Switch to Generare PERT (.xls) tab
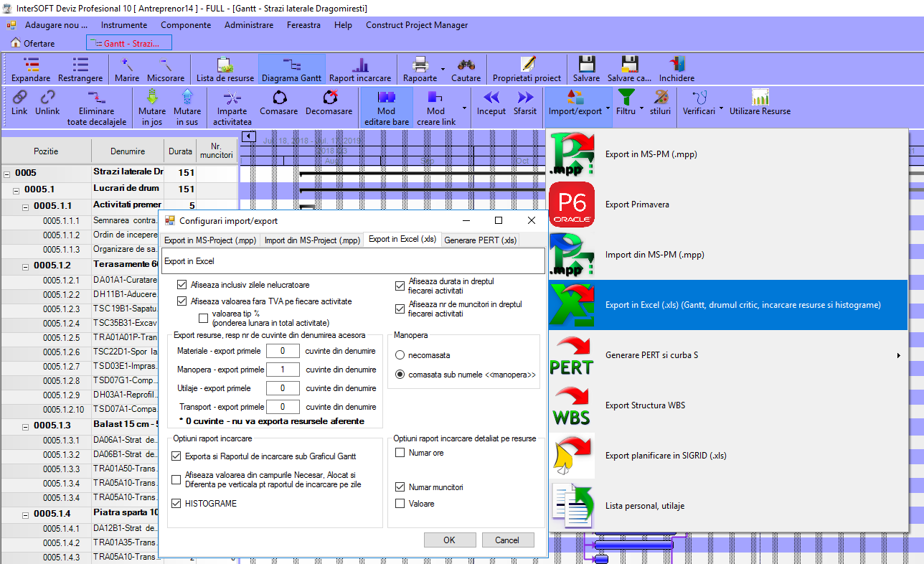The width and height of the screenshot is (924, 564). pyautogui.click(x=480, y=240)
